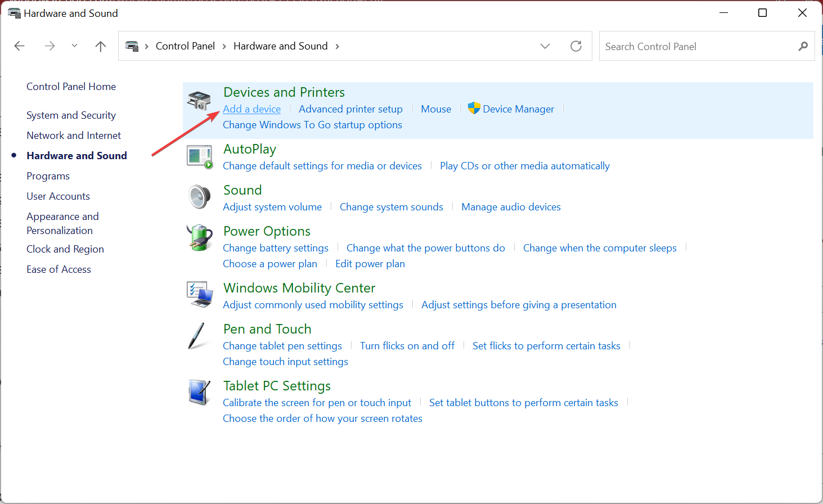Image resolution: width=823 pixels, height=504 pixels.
Task: Click Adjust system volume
Action: tap(272, 207)
